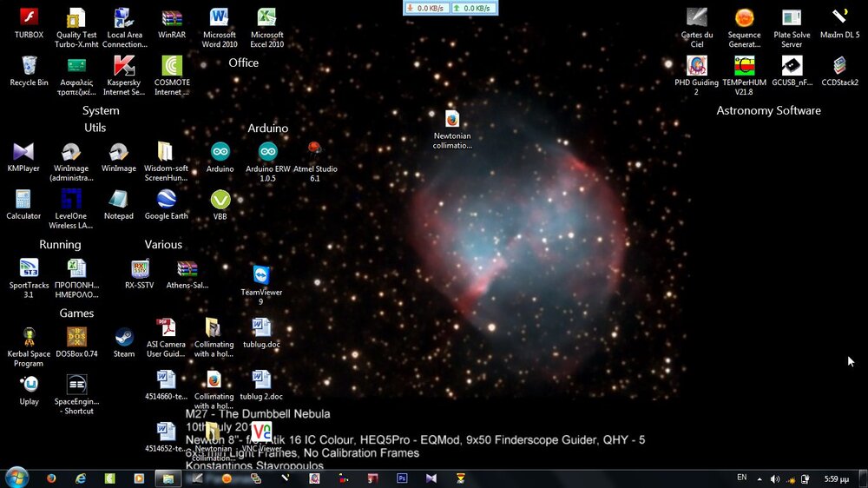Click the taskbar clock showing 5:59
The width and height of the screenshot is (868, 488).
click(837, 478)
